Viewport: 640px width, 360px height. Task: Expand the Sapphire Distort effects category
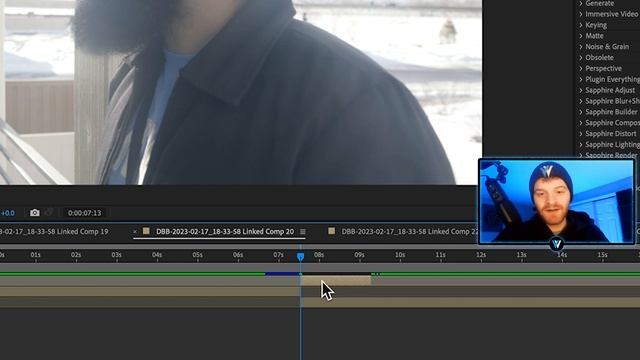pyautogui.click(x=581, y=133)
